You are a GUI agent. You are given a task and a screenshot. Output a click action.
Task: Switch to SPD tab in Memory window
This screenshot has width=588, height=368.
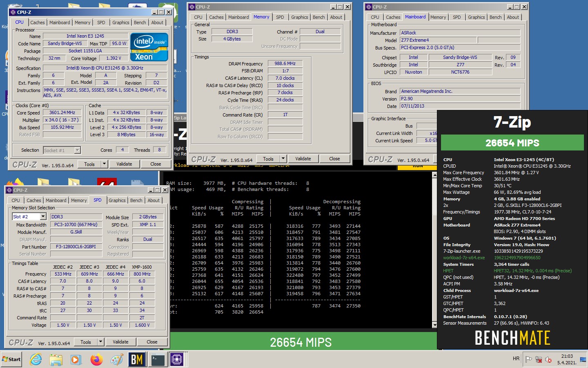coord(280,17)
